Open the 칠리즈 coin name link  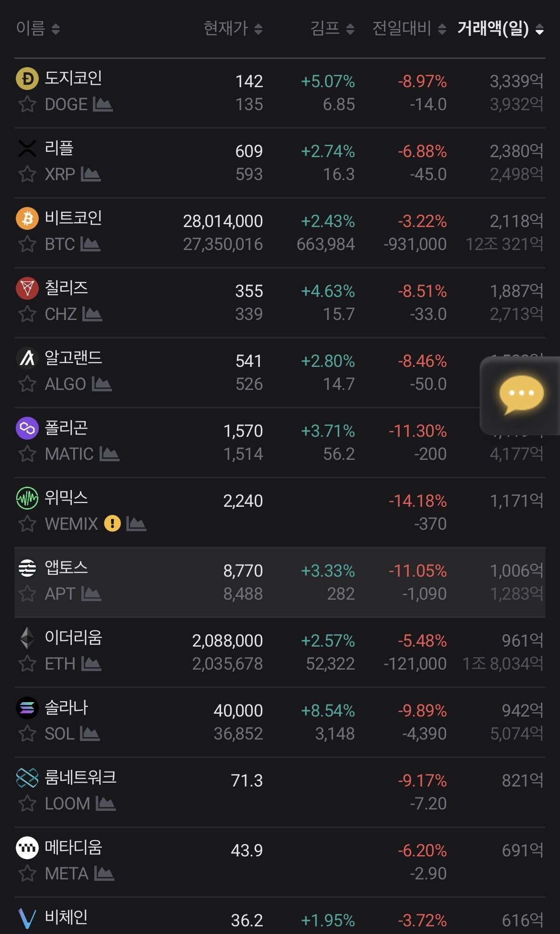click(x=66, y=288)
